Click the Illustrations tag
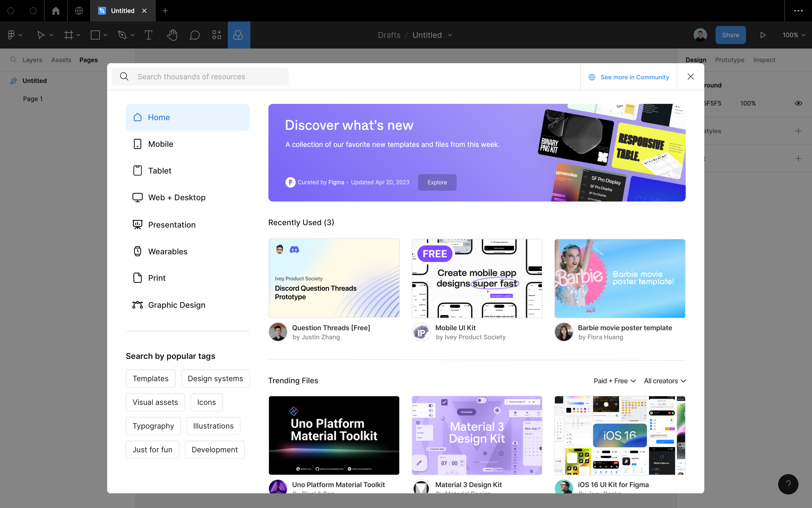 (x=213, y=426)
